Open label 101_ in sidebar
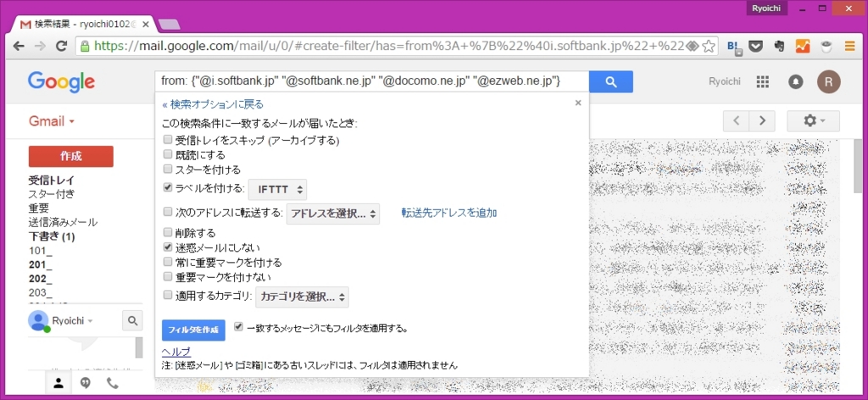 (41, 251)
